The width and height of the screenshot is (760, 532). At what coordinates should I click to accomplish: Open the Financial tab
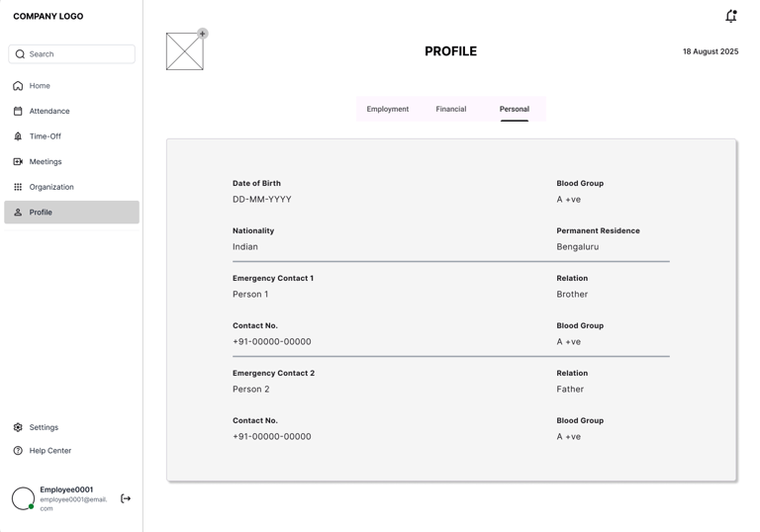(451, 109)
